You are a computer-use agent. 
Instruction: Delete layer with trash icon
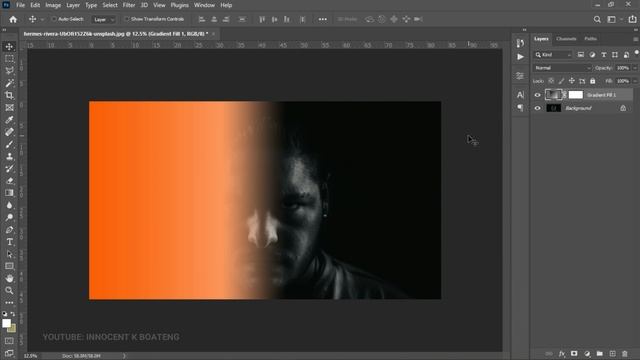tap(624, 353)
